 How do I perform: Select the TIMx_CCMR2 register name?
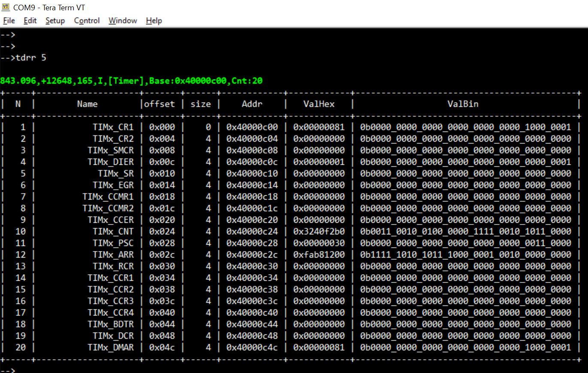[108, 208]
